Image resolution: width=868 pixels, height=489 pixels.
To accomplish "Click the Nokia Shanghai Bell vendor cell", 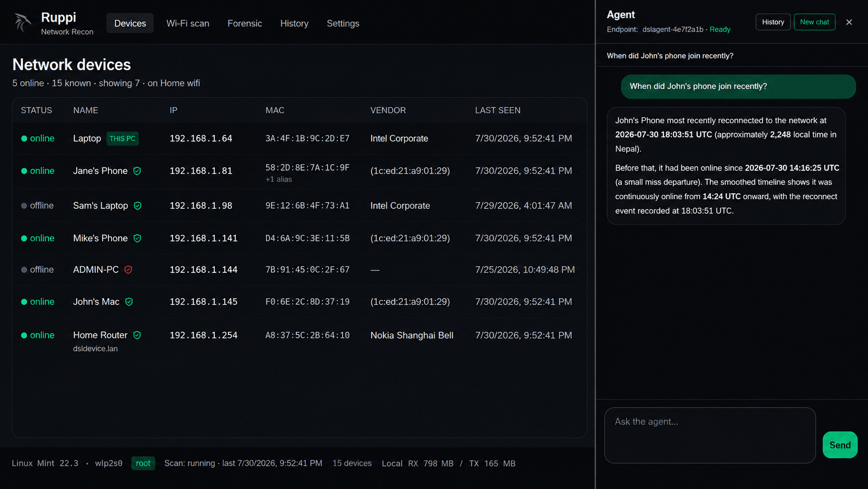I will point(412,335).
